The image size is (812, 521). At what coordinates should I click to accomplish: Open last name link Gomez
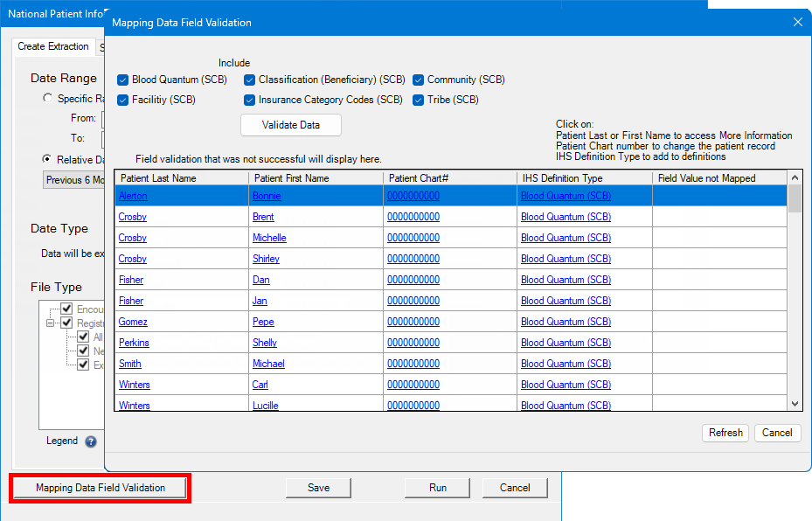tap(133, 322)
